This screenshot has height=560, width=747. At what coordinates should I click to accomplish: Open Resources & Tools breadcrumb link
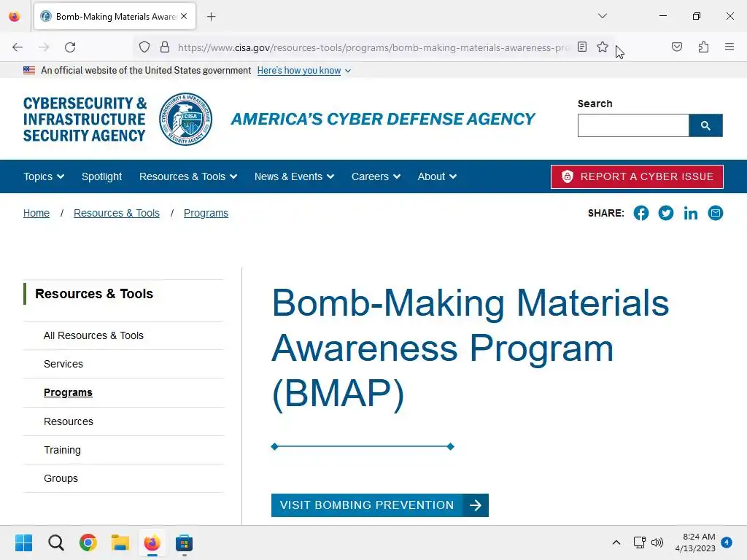tap(117, 213)
